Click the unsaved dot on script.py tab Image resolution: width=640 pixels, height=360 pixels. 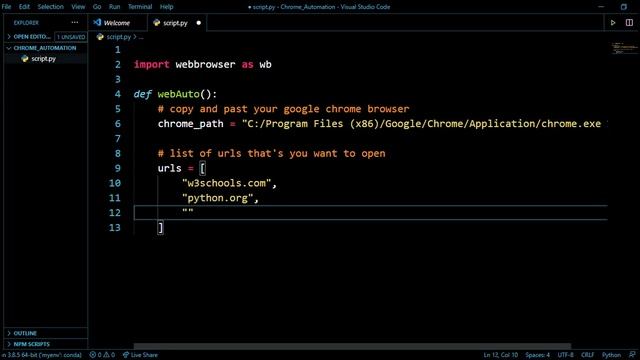tap(199, 23)
